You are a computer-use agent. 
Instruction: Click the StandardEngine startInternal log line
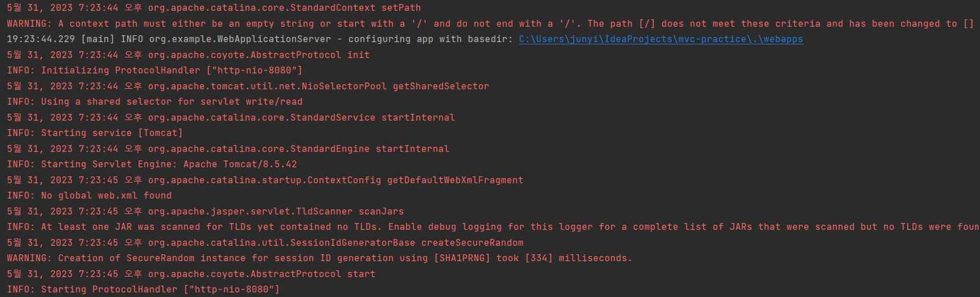coord(228,149)
